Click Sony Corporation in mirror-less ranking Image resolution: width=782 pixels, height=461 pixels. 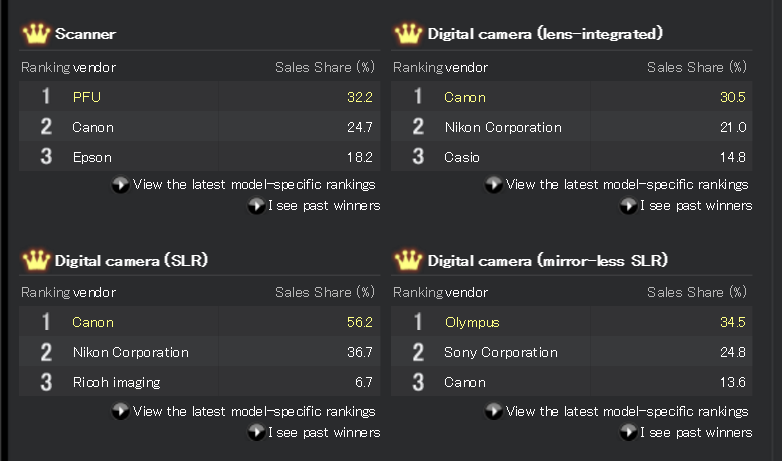point(501,352)
